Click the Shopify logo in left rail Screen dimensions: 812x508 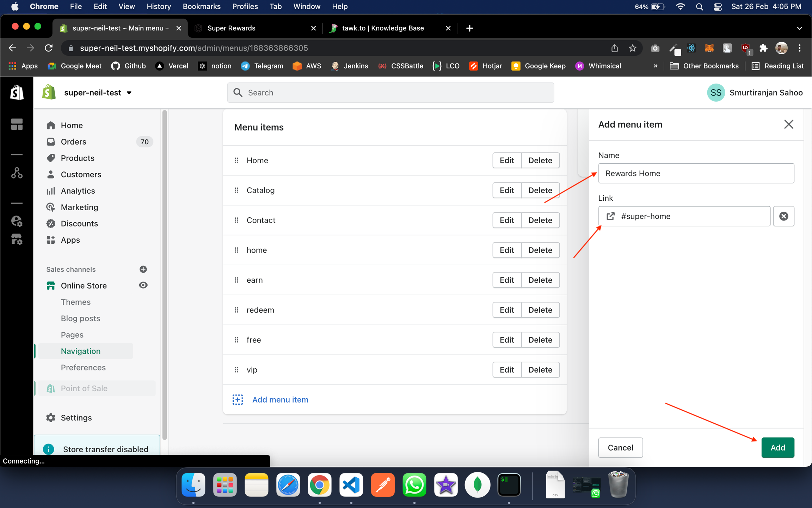pyautogui.click(x=17, y=92)
